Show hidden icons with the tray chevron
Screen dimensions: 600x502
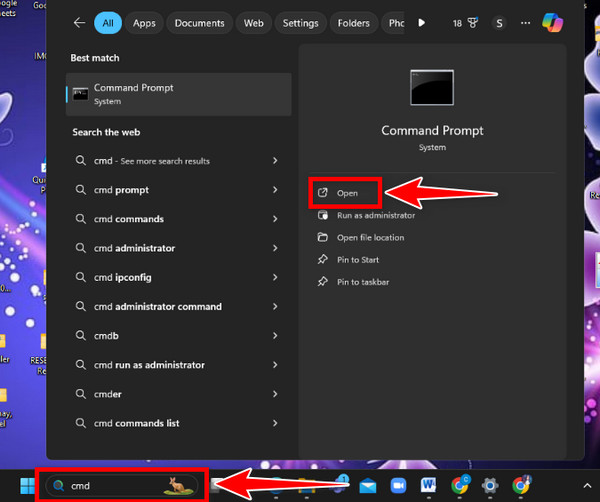pos(587,486)
